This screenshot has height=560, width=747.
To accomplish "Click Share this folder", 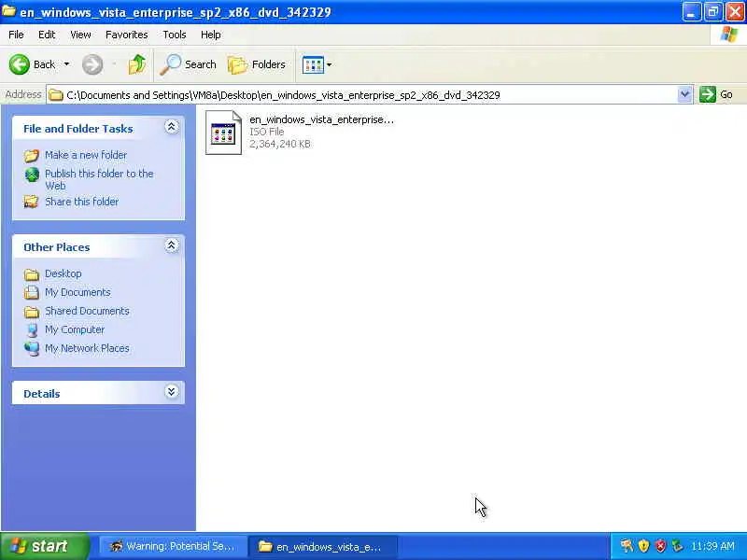I will 81,202.
